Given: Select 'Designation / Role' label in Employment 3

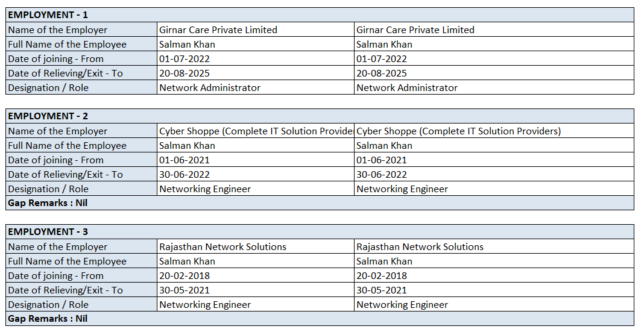Looking at the screenshot, I should click(48, 304).
